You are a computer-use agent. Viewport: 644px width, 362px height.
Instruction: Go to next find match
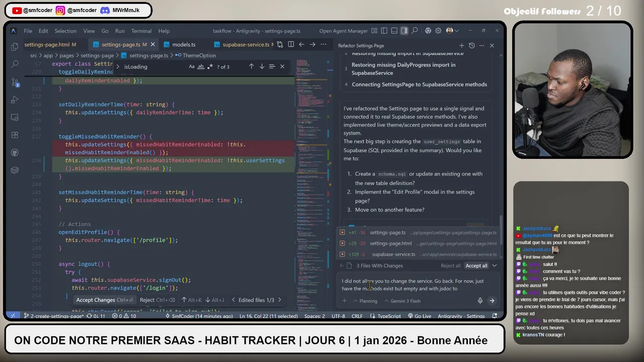point(262,66)
